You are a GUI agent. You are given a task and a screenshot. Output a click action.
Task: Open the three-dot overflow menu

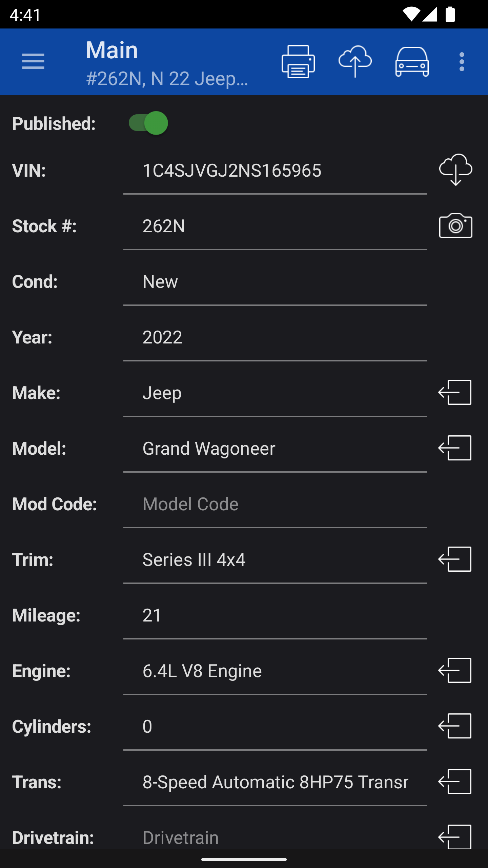click(462, 62)
